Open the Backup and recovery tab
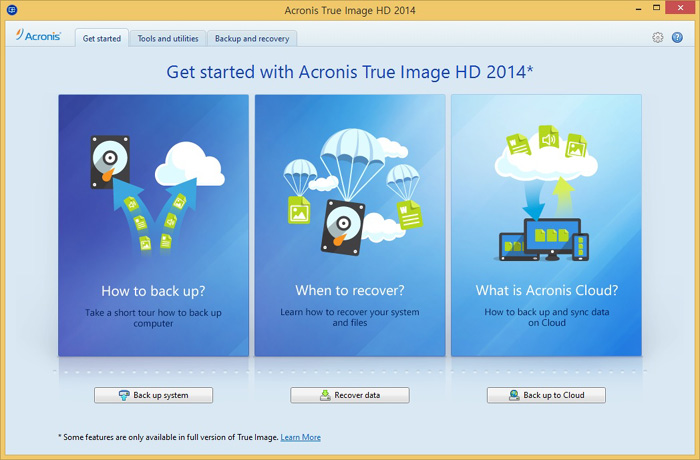The height and width of the screenshot is (460, 700). click(252, 39)
